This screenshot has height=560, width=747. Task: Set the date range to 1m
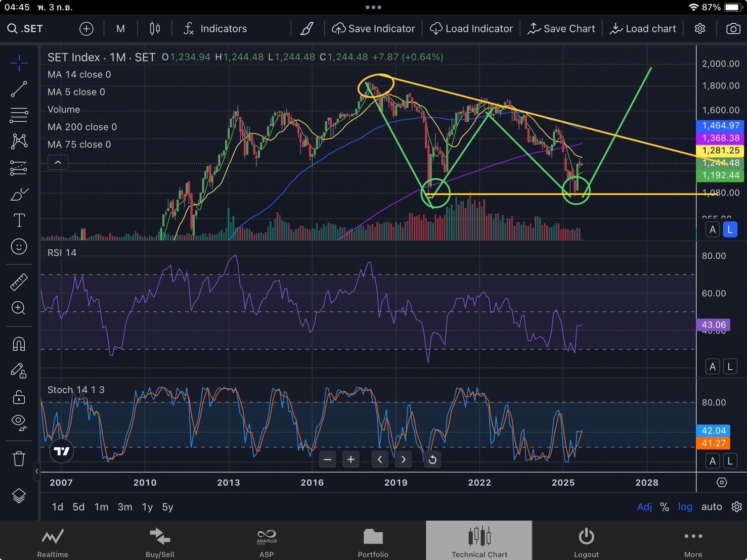[101, 507]
